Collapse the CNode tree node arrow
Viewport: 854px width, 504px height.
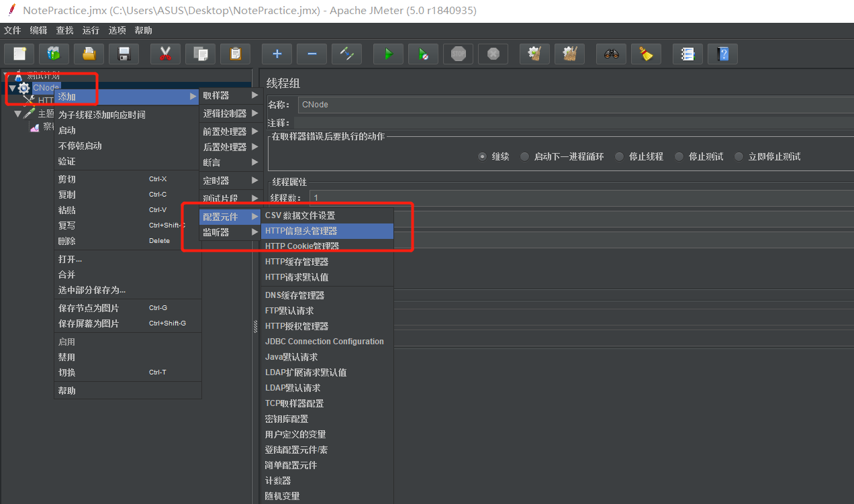pyautogui.click(x=12, y=88)
